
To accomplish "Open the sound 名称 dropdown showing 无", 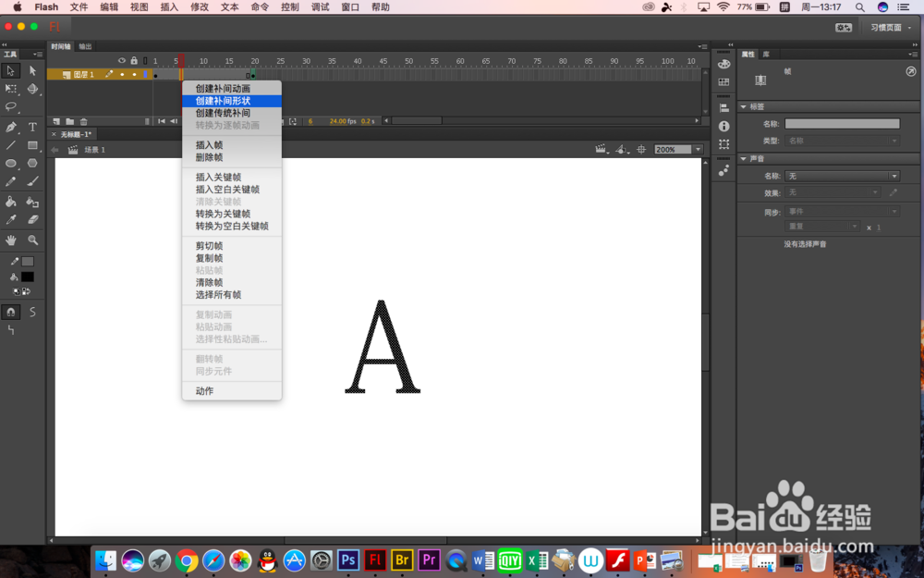I will [842, 176].
